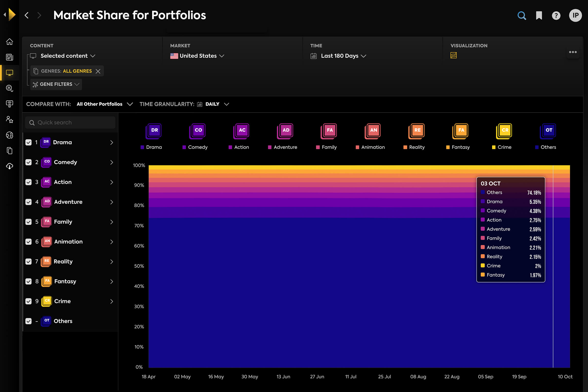Open the All Other Portfolios dropdown

[x=105, y=104]
